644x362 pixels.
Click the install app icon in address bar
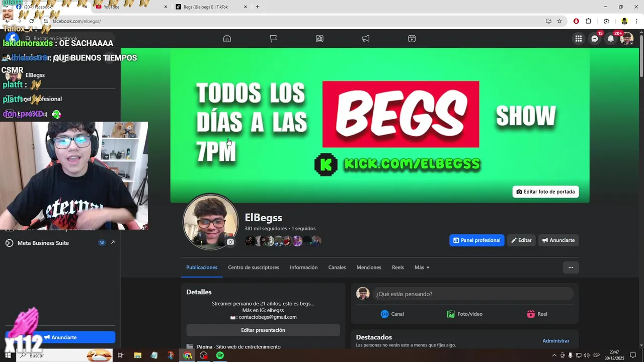548,21
